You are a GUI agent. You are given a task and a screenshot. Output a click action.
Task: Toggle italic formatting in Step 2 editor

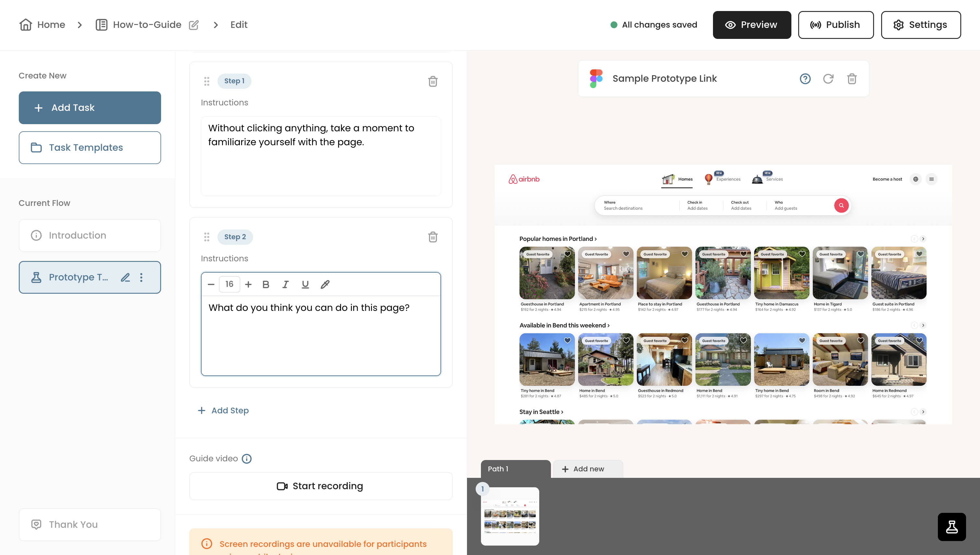(x=286, y=284)
